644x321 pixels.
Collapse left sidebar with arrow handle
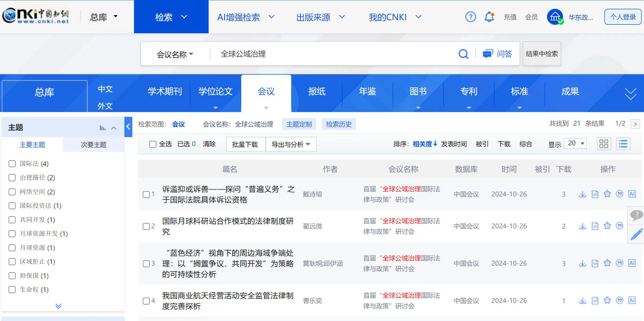[x=128, y=127]
